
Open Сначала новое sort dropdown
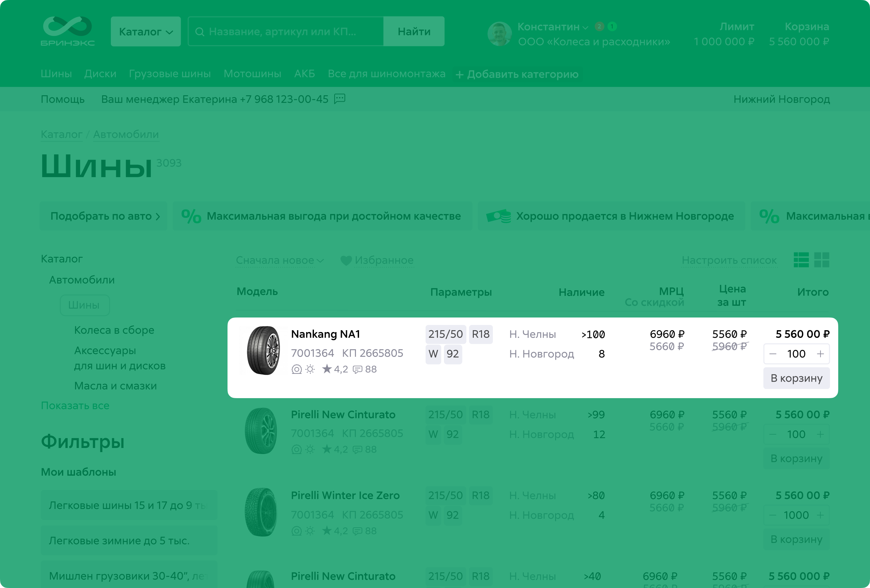pos(279,260)
